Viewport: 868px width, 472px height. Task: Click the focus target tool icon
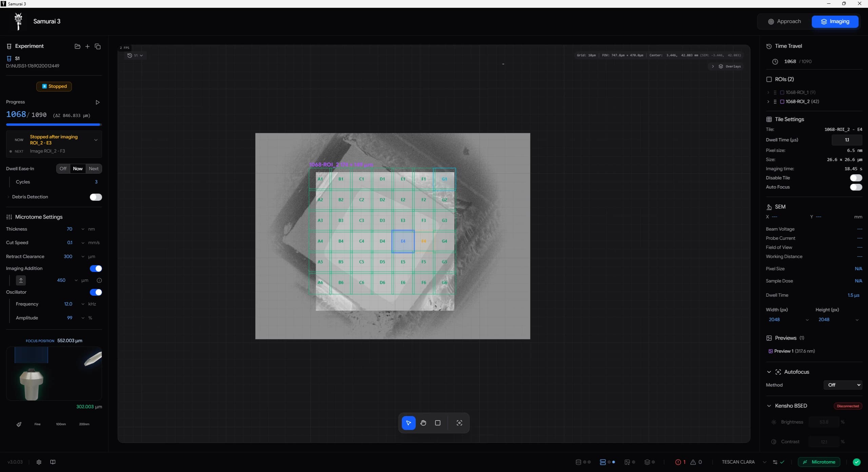459,423
